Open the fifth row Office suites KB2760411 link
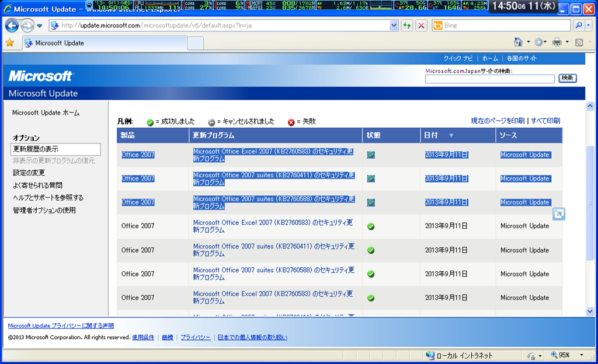The width and height of the screenshot is (598, 364). tap(274, 250)
